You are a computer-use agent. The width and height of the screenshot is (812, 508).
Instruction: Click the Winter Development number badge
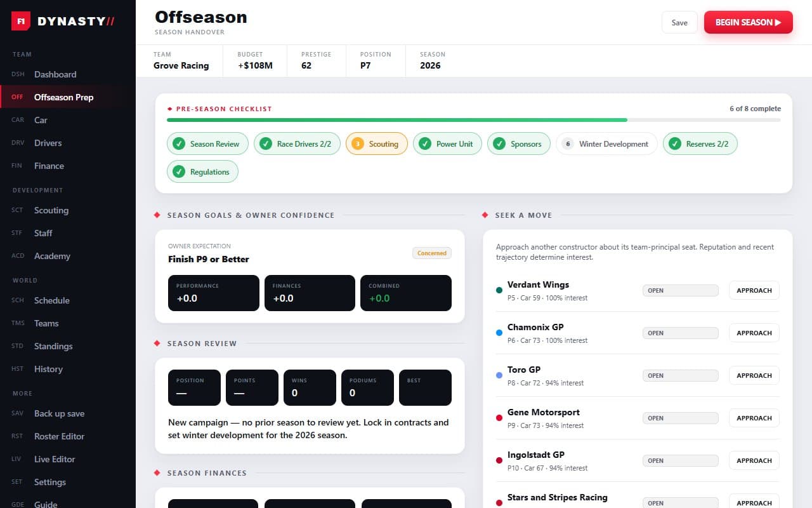tap(568, 144)
